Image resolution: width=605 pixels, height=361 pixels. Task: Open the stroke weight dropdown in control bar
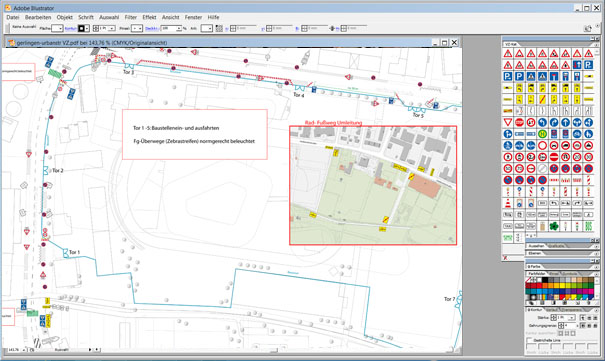pos(113,29)
